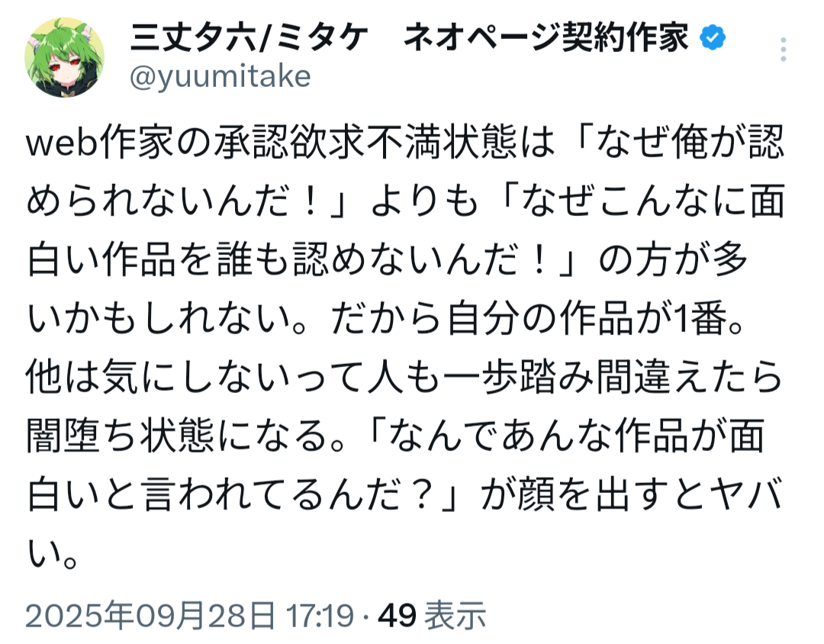The width and height of the screenshot is (824, 644).
Task: Click the 49 view count number
Action: 398,614
